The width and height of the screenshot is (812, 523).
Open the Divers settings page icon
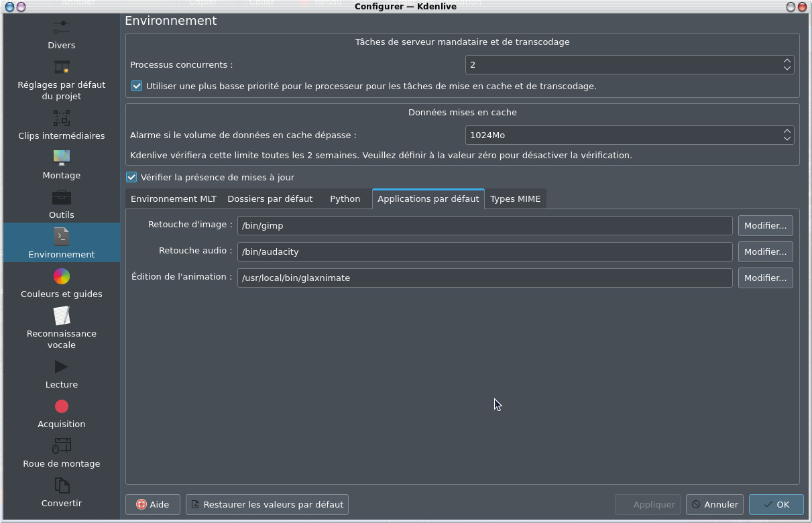(62, 28)
